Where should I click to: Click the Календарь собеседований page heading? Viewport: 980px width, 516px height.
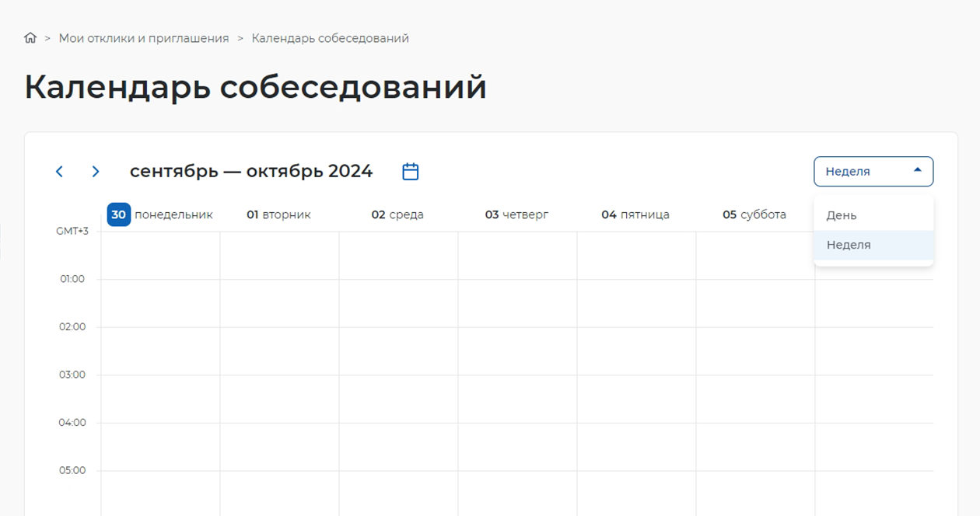click(255, 87)
